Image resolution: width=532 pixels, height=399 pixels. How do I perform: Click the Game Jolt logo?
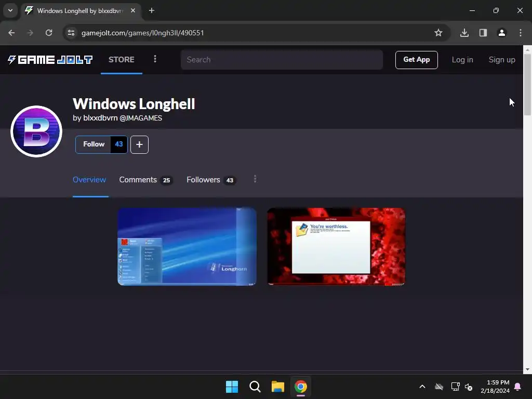tap(50, 60)
